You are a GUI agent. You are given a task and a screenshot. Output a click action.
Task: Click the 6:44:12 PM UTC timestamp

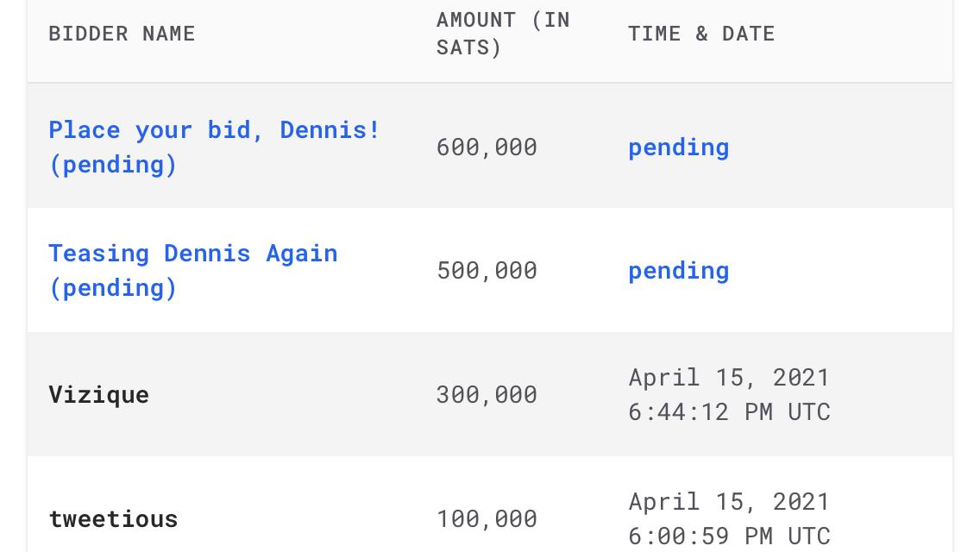[x=729, y=412]
